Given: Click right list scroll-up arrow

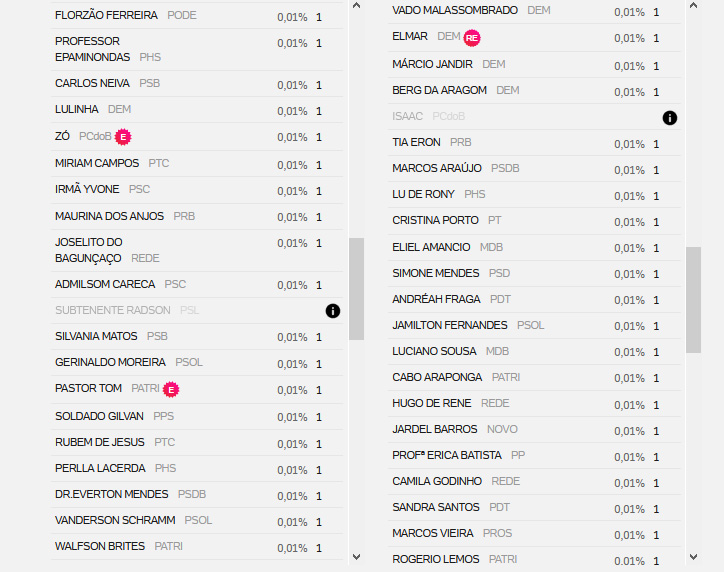Looking at the screenshot, I should coord(694,6).
